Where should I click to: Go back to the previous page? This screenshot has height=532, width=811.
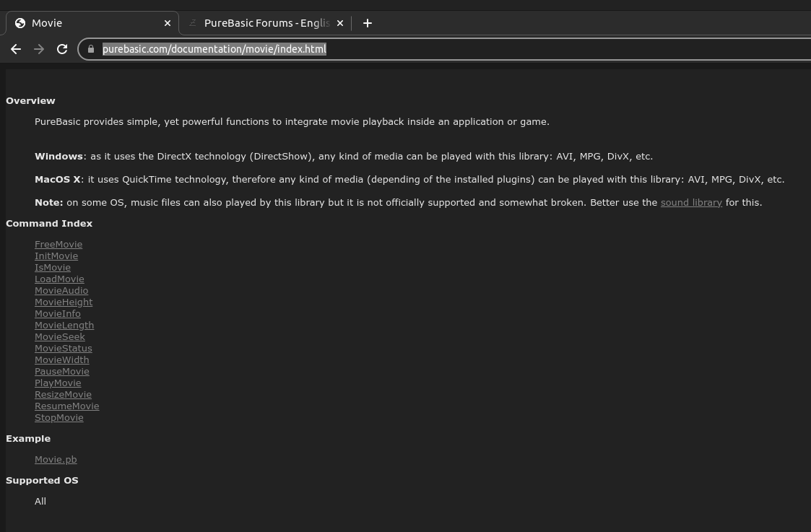pyautogui.click(x=16, y=49)
